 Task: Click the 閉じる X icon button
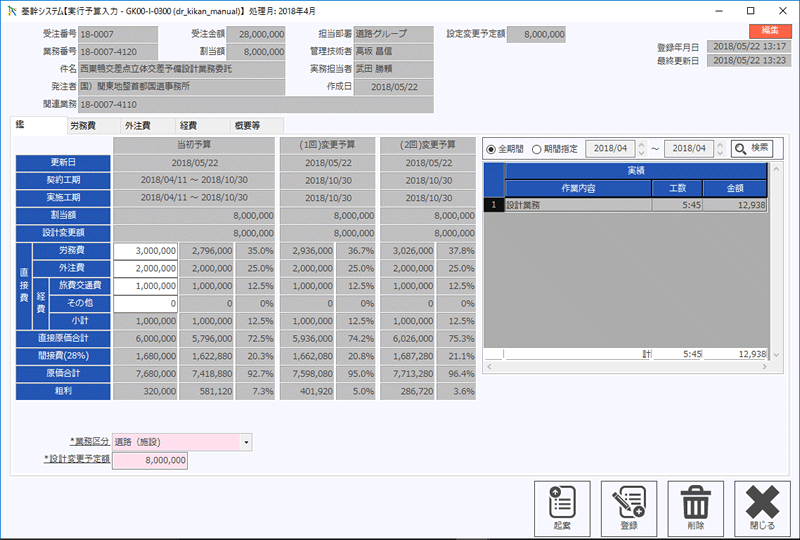762,508
